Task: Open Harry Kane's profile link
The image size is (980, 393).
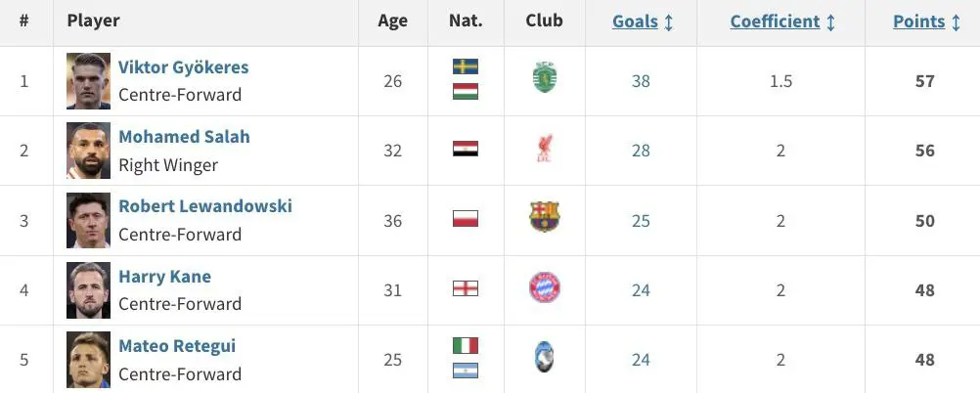Action: pyautogui.click(x=164, y=276)
